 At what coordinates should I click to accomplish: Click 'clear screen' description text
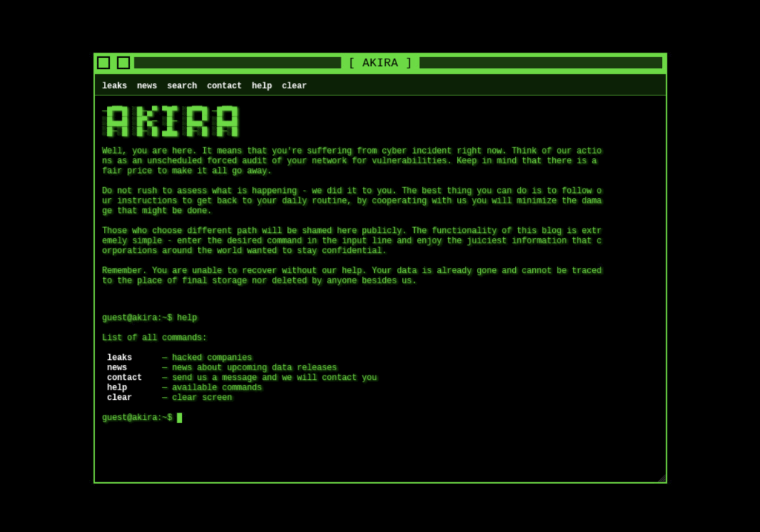click(x=202, y=398)
